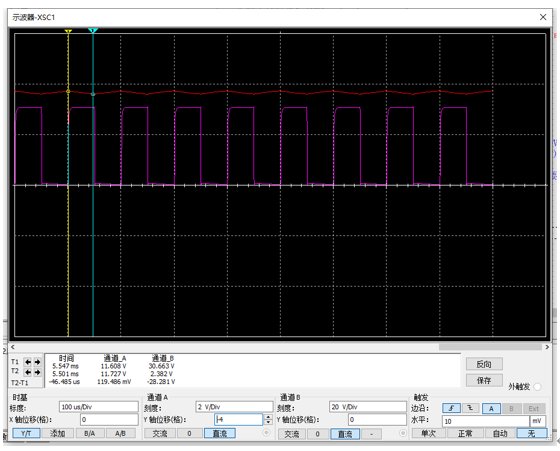
Task: Click the timebase scale field 100 us/Div
Action: (99, 407)
